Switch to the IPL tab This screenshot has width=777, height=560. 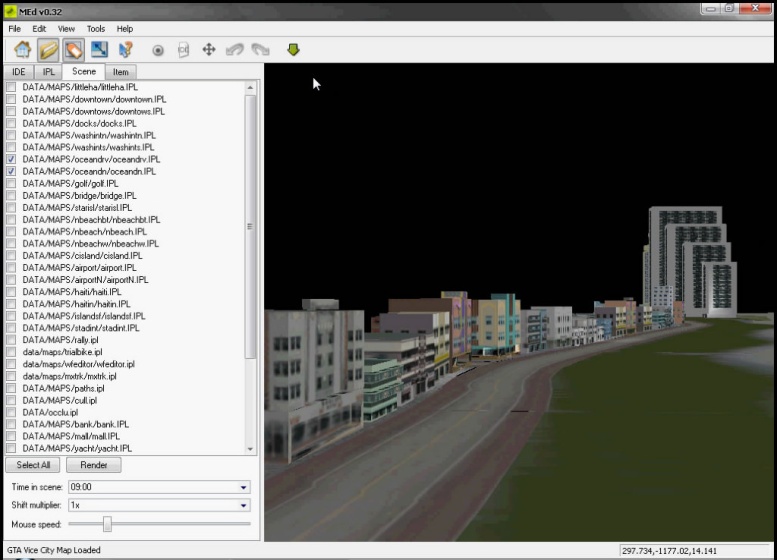(x=48, y=72)
